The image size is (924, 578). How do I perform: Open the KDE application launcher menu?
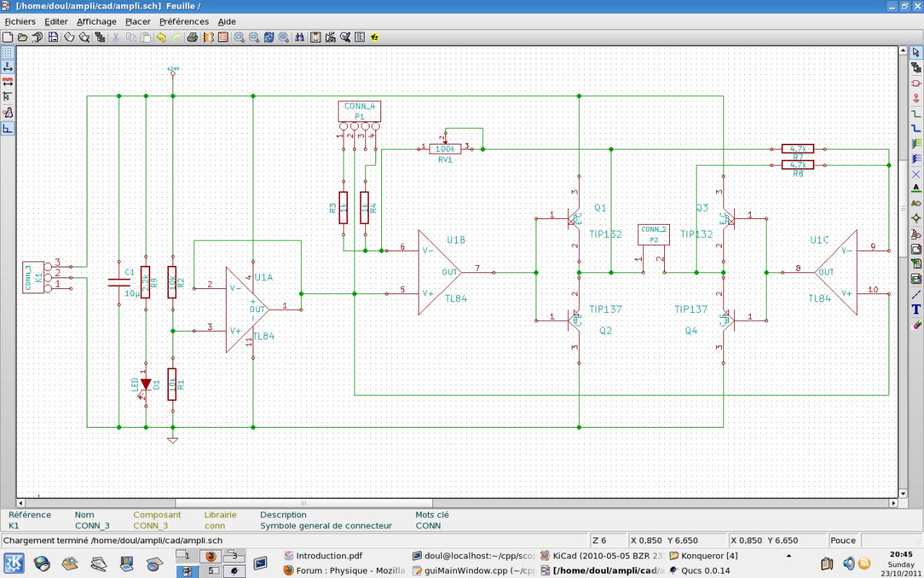13,563
